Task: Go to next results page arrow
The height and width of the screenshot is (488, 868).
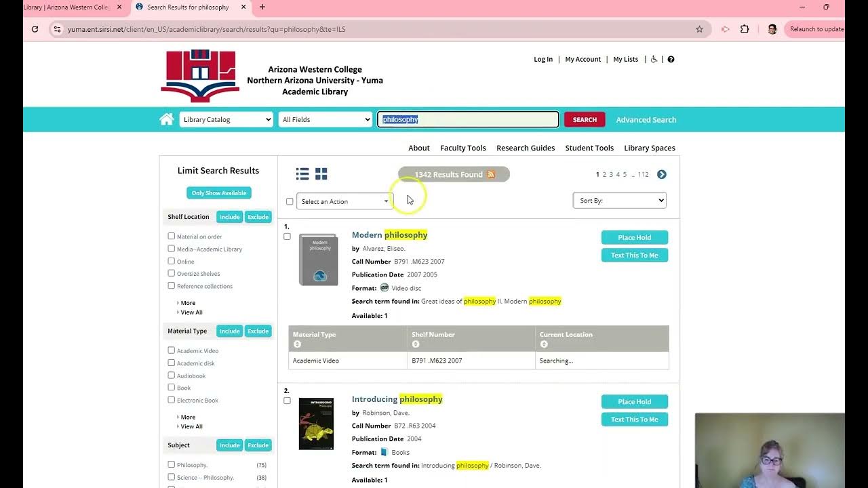Action: coord(662,174)
